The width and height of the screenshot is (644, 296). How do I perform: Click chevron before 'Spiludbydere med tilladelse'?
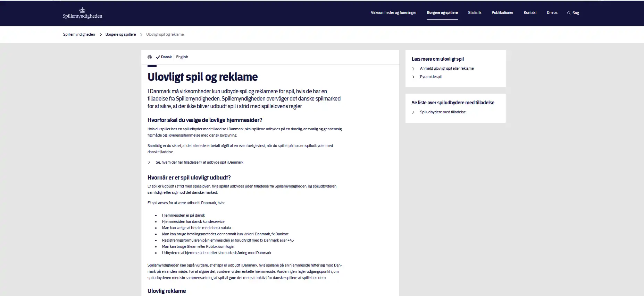point(413,112)
